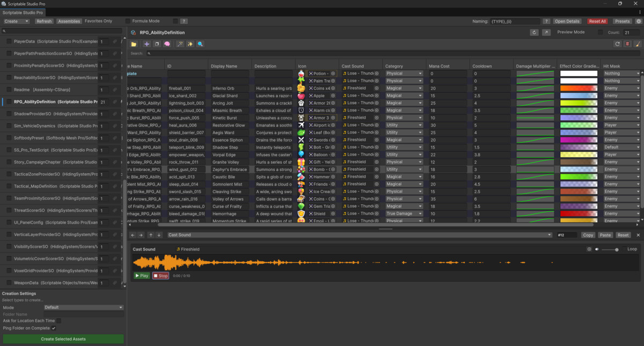The height and width of the screenshot is (346, 644).
Task: Select the duplicate icon in the toolbar
Action: coord(157,44)
